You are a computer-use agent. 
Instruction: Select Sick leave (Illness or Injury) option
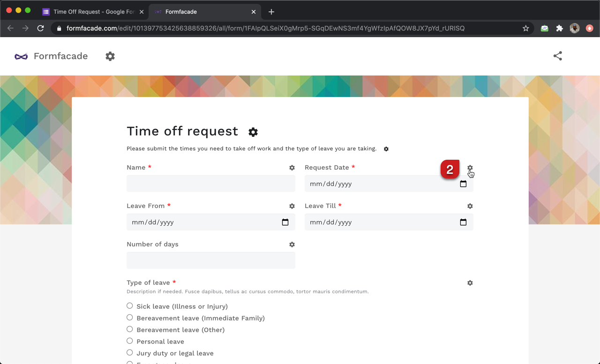[130, 306]
